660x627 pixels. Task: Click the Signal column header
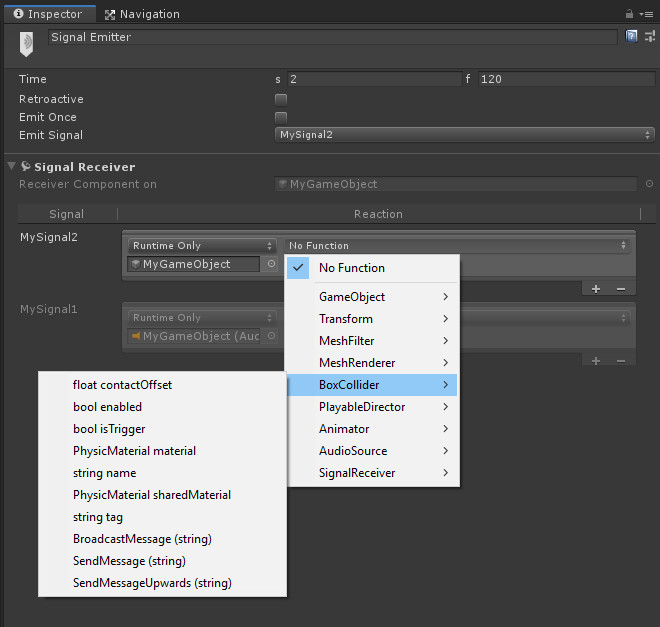point(67,214)
